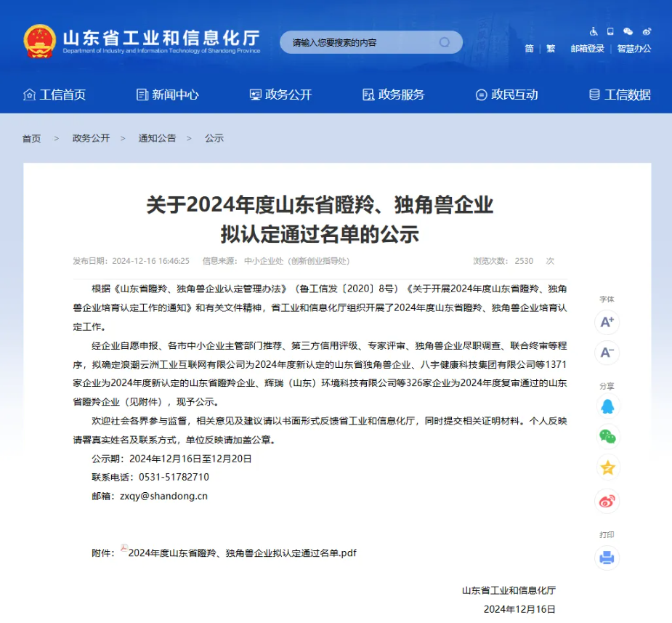This screenshot has width=672, height=623.
Task: Click the search magnifier icon
Action: point(445,42)
